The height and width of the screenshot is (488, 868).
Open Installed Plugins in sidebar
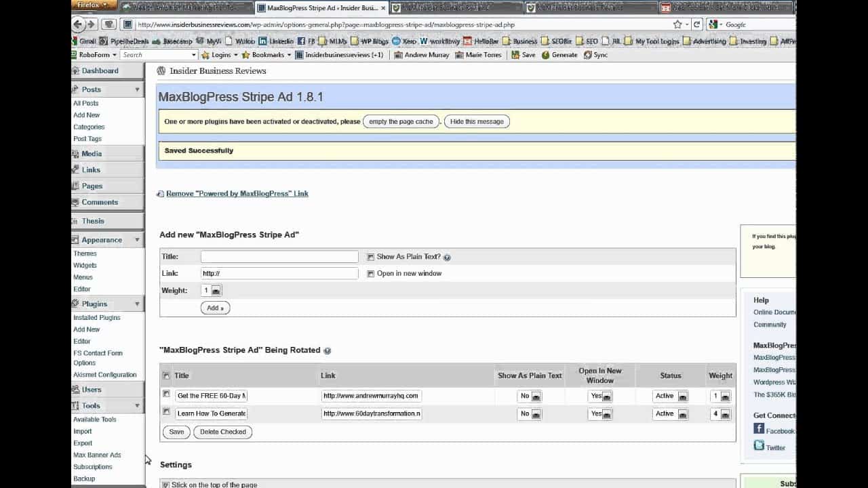97,318
